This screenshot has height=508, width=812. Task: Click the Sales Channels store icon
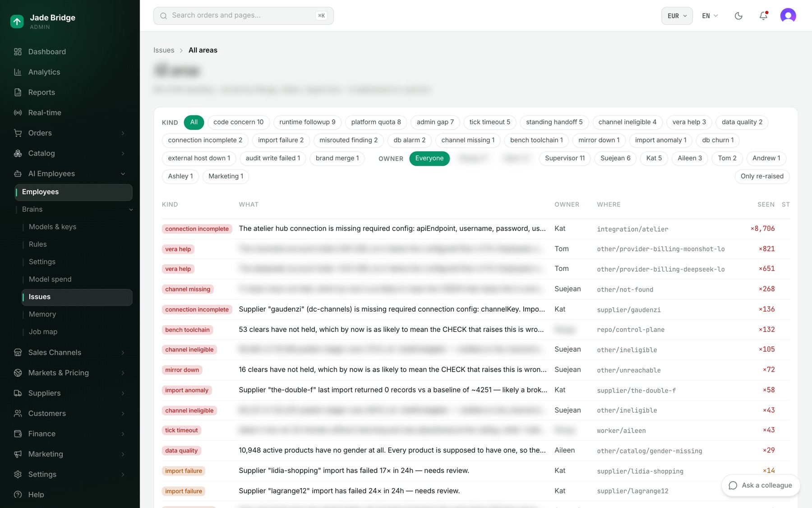point(18,353)
